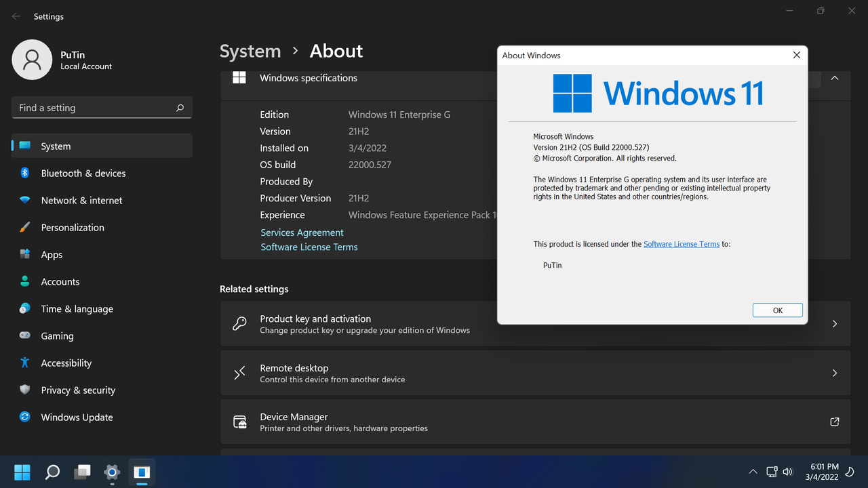Click the Windows logo beside Windows specifications
868x488 pixels.
pyautogui.click(x=239, y=77)
